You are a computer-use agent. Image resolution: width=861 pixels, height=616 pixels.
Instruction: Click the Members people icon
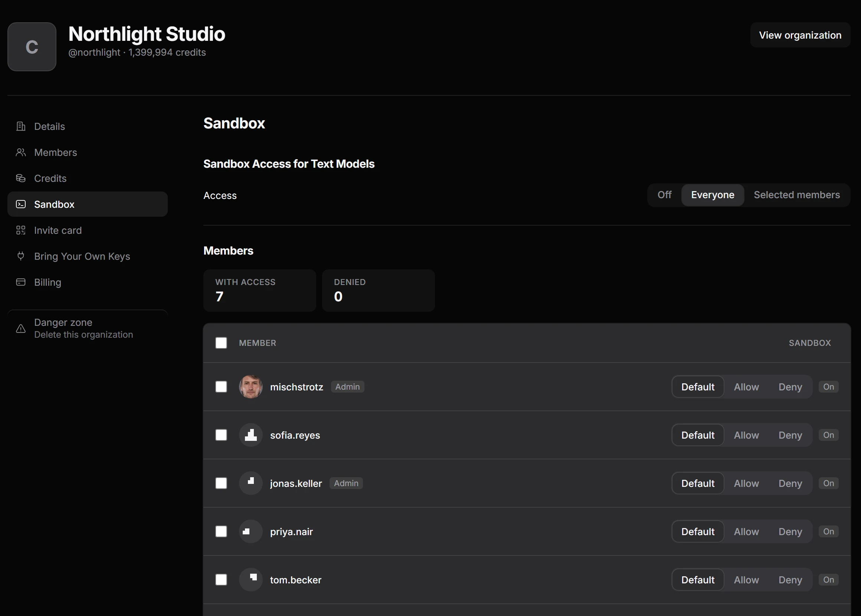click(21, 152)
